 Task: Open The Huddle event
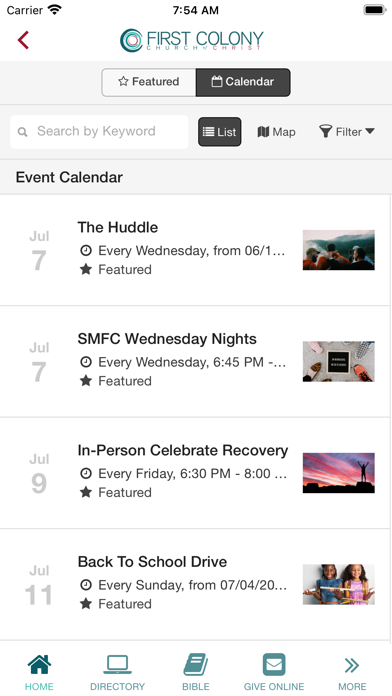point(195,250)
